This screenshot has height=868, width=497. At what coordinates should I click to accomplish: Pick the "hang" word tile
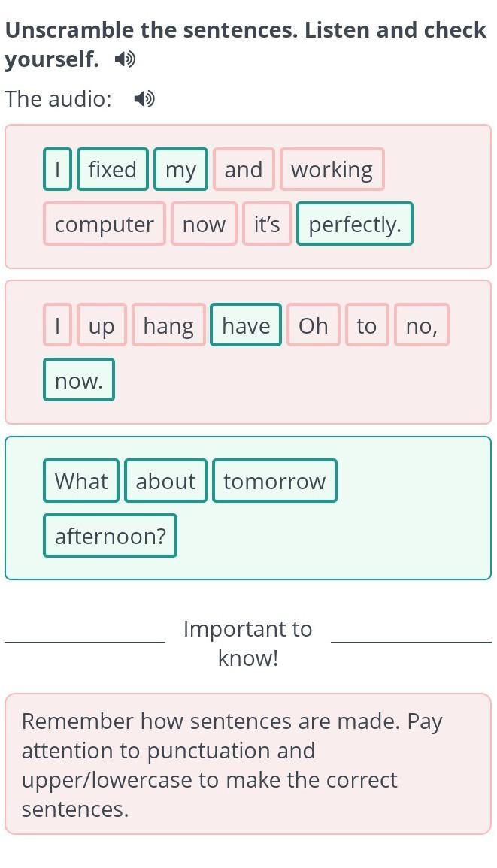168,325
